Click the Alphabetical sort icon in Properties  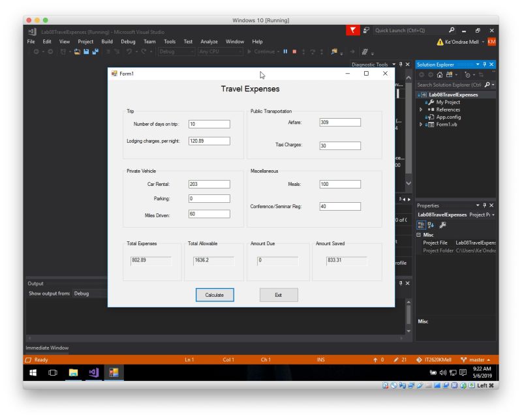pos(431,225)
